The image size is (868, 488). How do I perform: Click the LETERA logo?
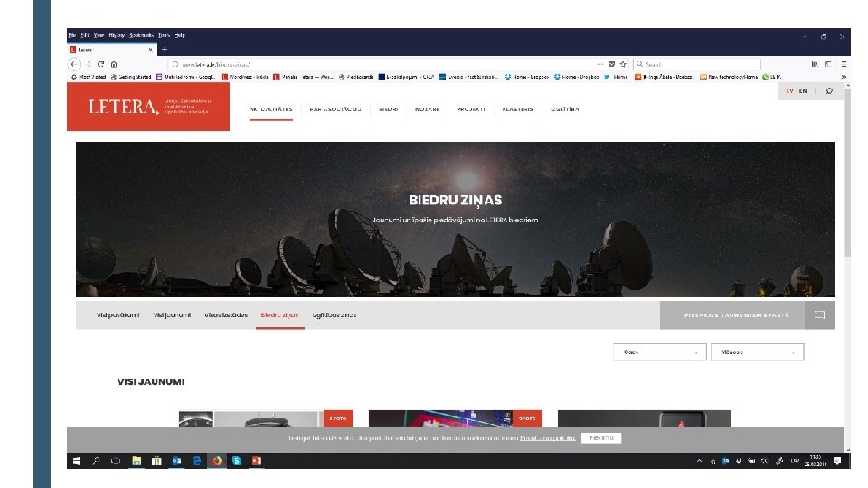pos(147,107)
